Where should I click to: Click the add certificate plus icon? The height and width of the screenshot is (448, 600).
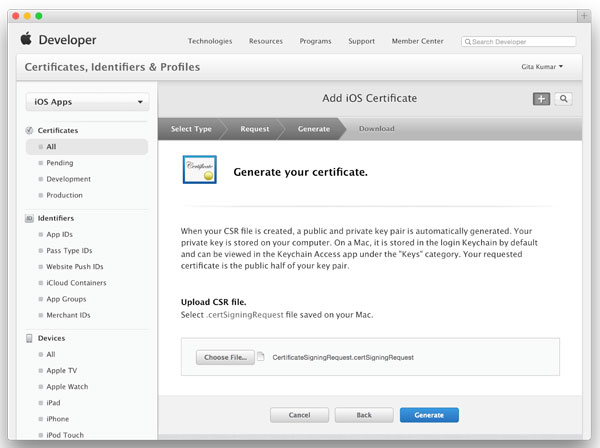[x=541, y=99]
